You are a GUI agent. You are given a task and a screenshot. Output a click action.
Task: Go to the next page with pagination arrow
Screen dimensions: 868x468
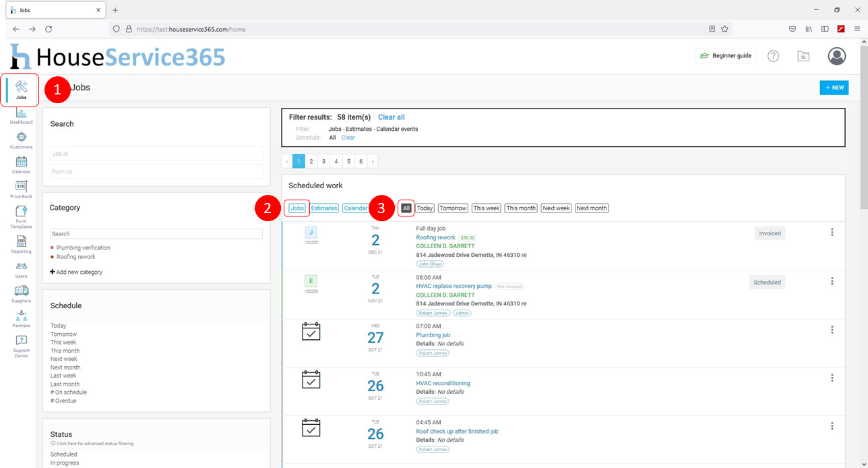373,161
